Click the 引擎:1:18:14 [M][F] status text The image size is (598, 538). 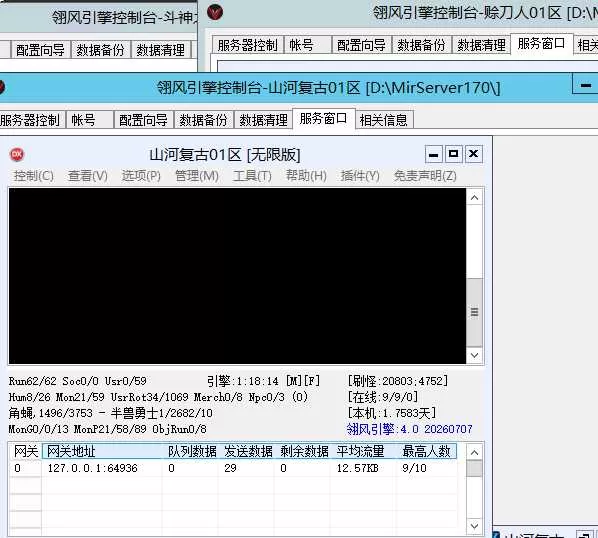click(264, 381)
